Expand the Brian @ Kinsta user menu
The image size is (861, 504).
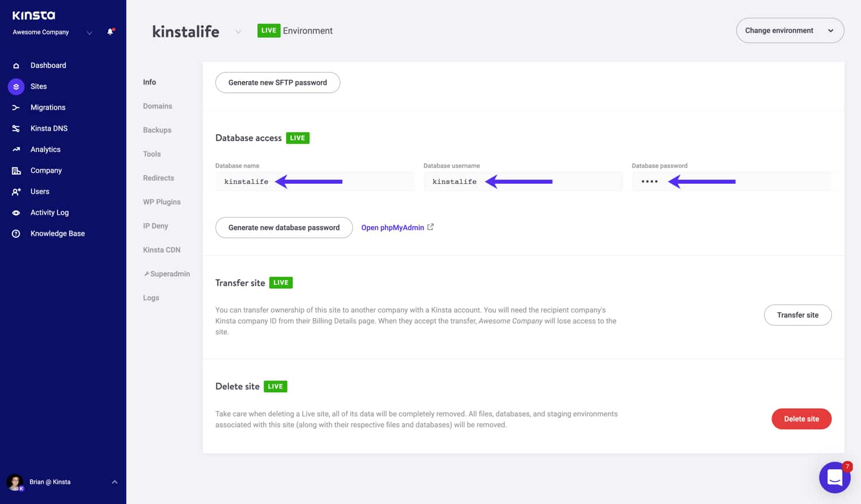click(114, 482)
